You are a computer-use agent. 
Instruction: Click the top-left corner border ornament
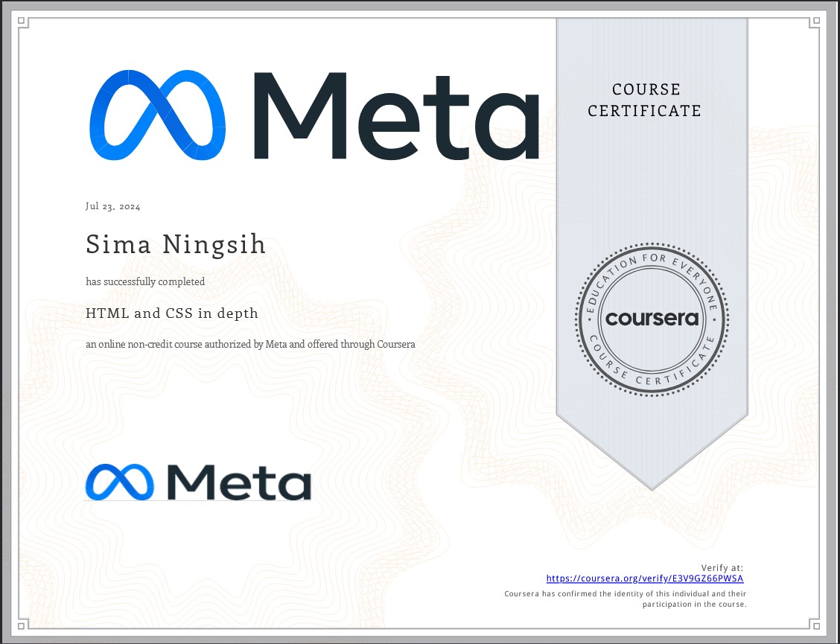pos(22,22)
